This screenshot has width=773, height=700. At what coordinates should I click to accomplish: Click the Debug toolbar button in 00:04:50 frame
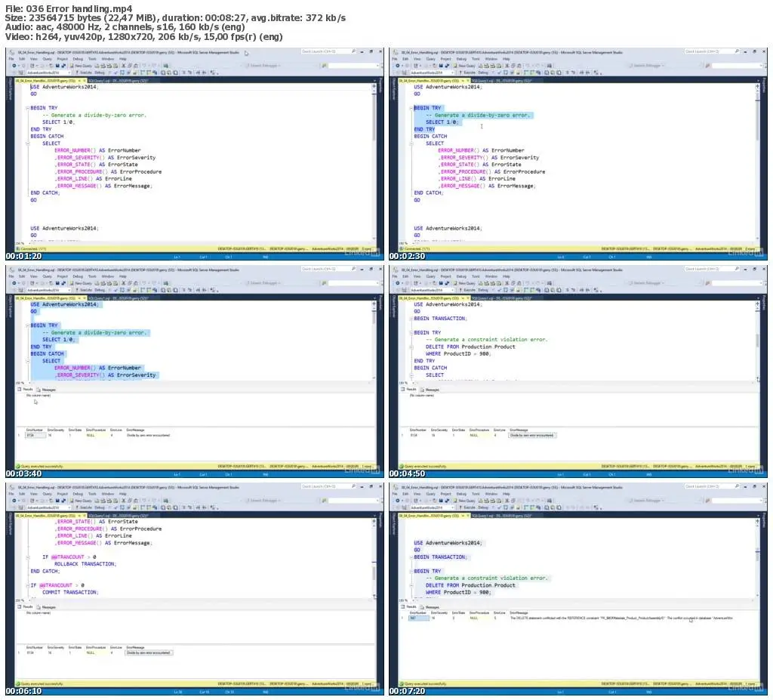tap(483, 290)
